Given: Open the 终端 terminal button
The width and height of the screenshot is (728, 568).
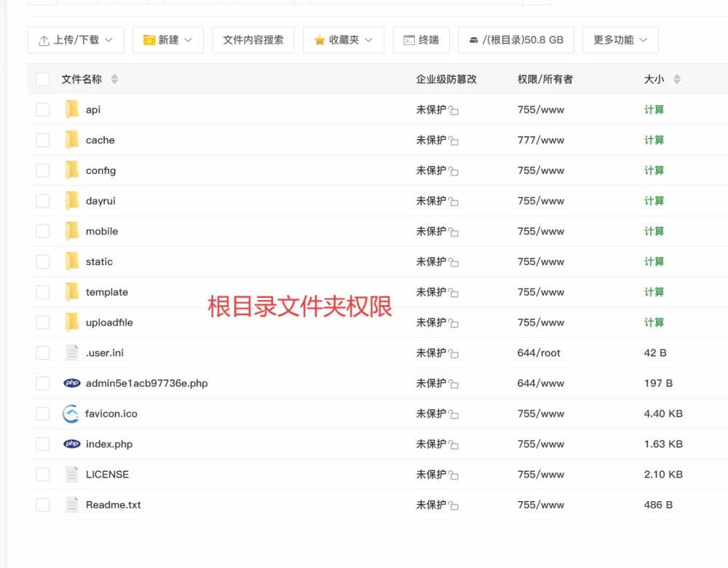Looking at the screenshot, I should pos(422,40).
